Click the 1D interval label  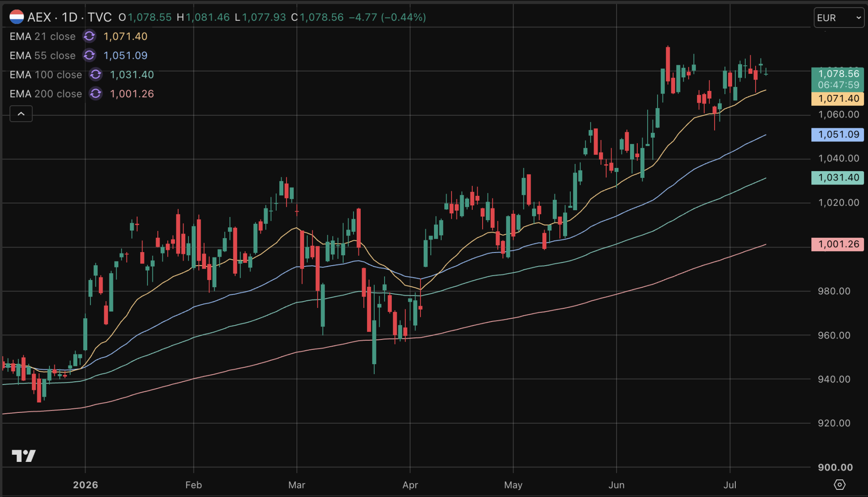(x=70, y=17)
